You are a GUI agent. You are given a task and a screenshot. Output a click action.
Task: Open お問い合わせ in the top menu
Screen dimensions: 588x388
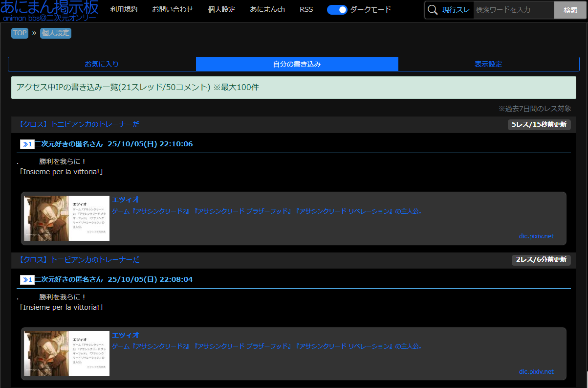click(173, 10)
